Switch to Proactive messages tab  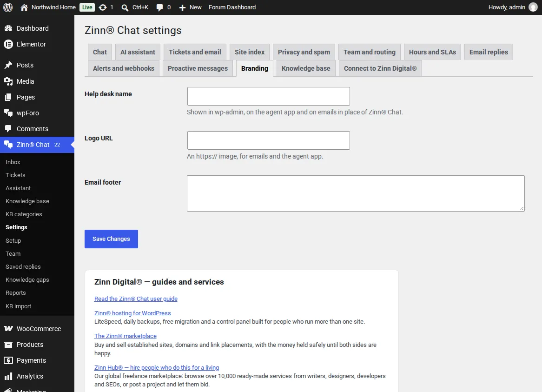pyautogui.click(x=198, y=68)
